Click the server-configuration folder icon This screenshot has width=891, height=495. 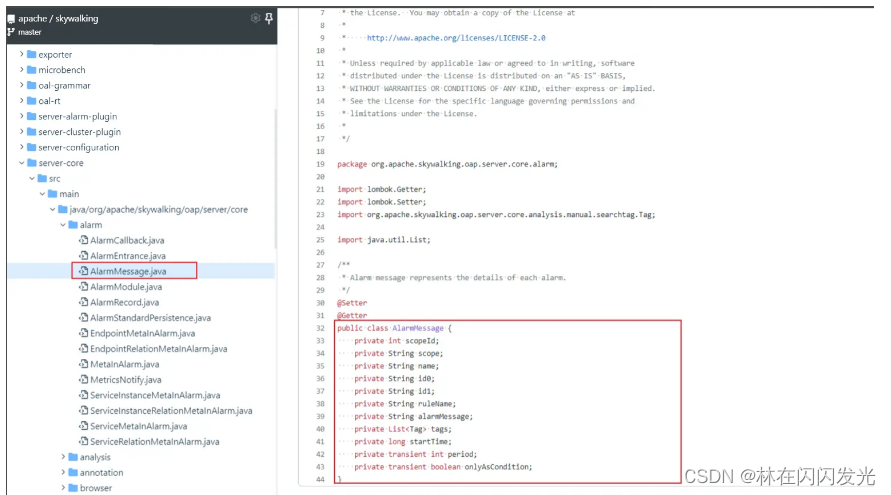click(32, 147)
